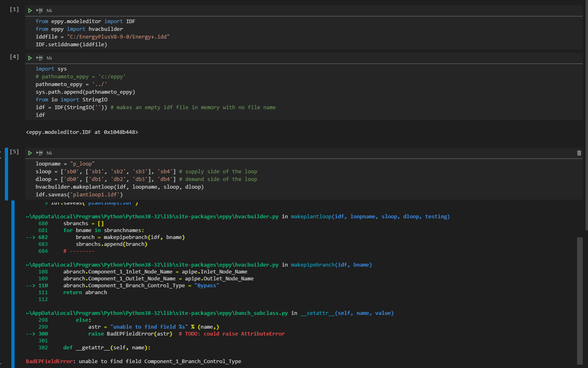Viewport: 588px width, 368px height.
Task: Click the execution count label [4]
Action: tap(14, 57)
